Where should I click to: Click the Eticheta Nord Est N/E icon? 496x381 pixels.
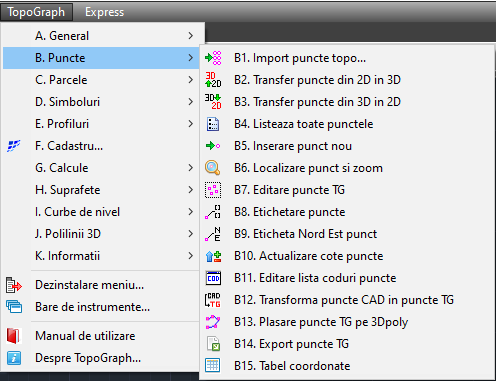[x=213, y=234]
